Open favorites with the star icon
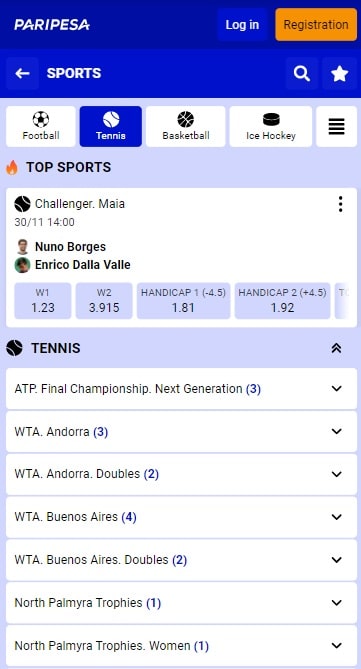Viewport: 361px width, 669px height. [340, 73]
